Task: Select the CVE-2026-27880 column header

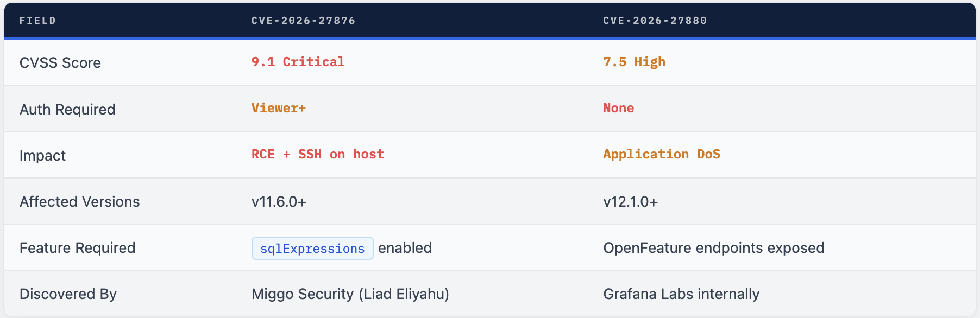Action: [x=655, y=21]
